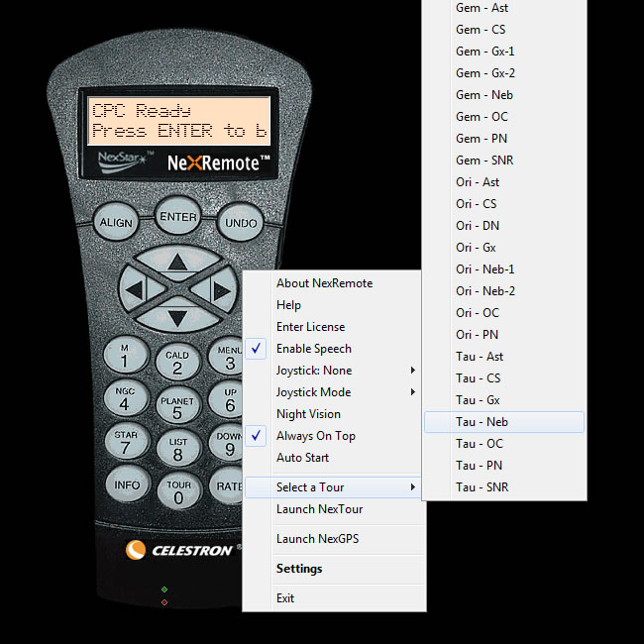The width and height of the screenshot is (644, 644).
Task: Select the Tau - CS tour
Action: point(504,377)
